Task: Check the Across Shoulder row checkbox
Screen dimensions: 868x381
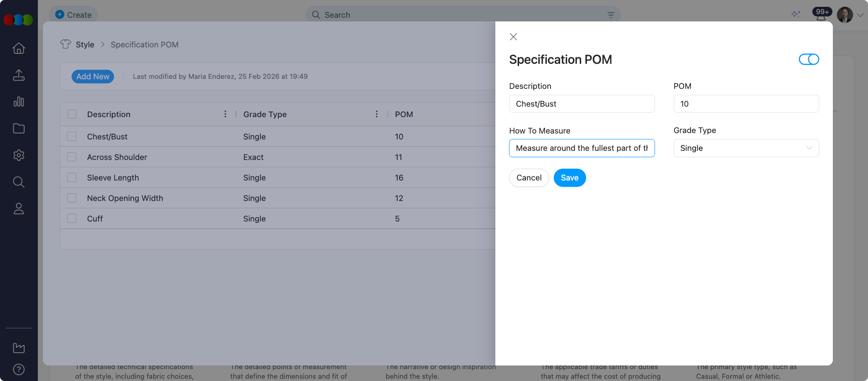Action: [x=72, y=157]
